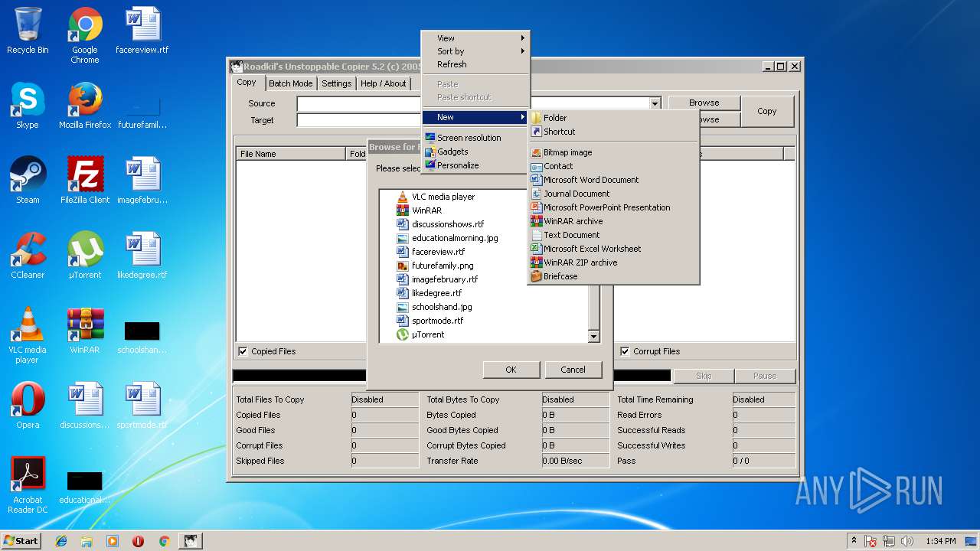Viewport: 980px width, 551px height.
Task: Open Windows Explorer folder in taskbar
Action: click(87, 541)
